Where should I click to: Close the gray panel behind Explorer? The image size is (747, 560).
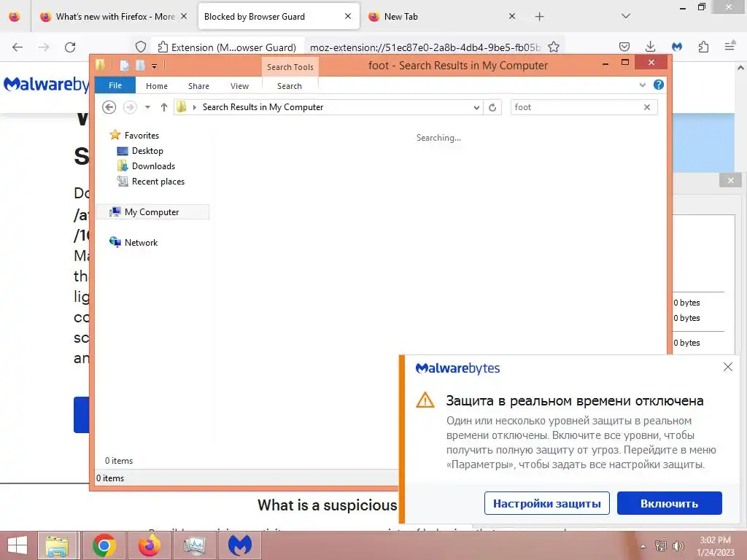pyautogui.click(x=731, y=181)
